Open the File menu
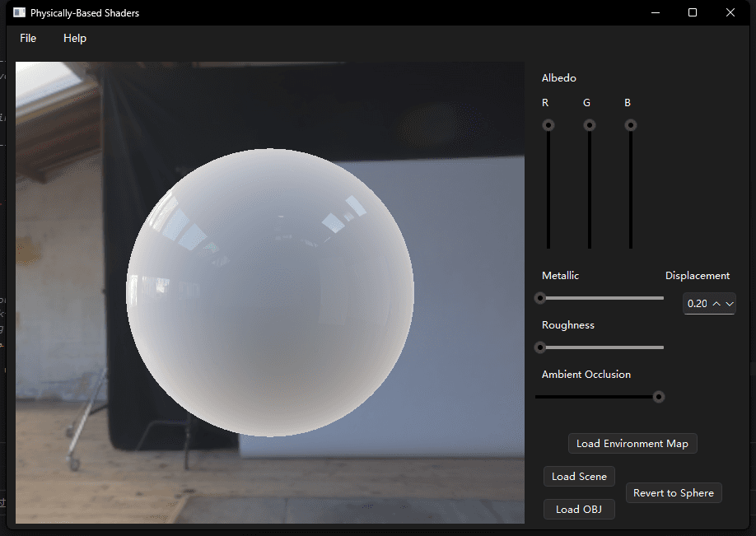This screenshot has width=756, height=536. click(28, 38)
